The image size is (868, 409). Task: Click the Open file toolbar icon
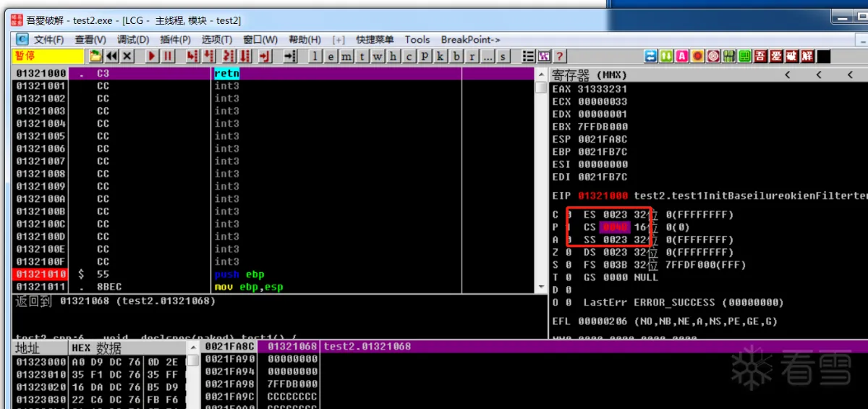[95, 56]
